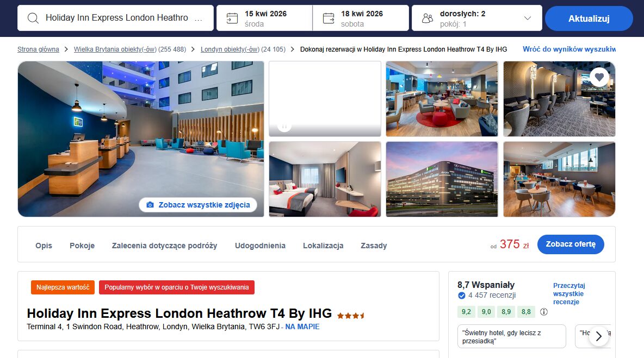This screenshot has height=358, width=644.
Task: Click the review scores info icon
Action: (544, 312)
